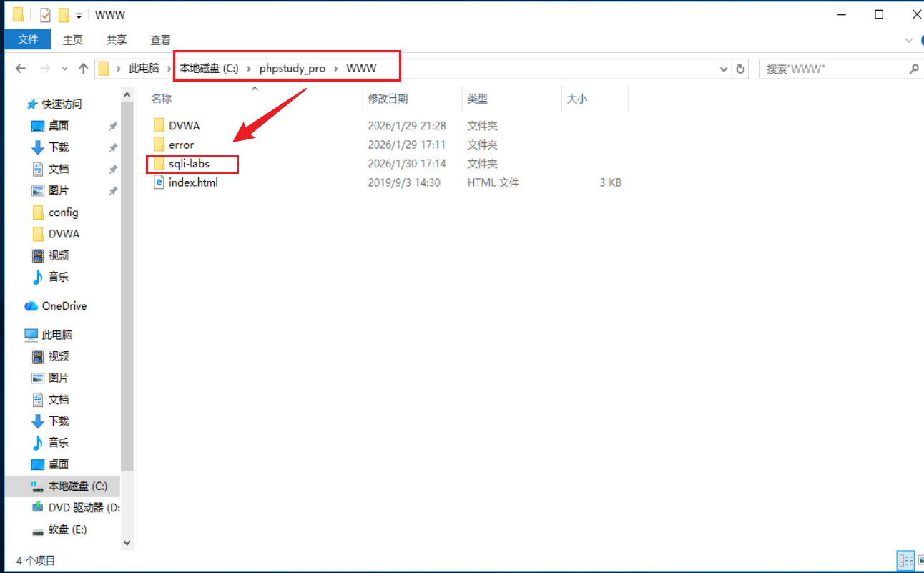Click the chevron after phpstudy_pro in address bar
This screenshot has width=924, height=573.
(x=336, y=69)
